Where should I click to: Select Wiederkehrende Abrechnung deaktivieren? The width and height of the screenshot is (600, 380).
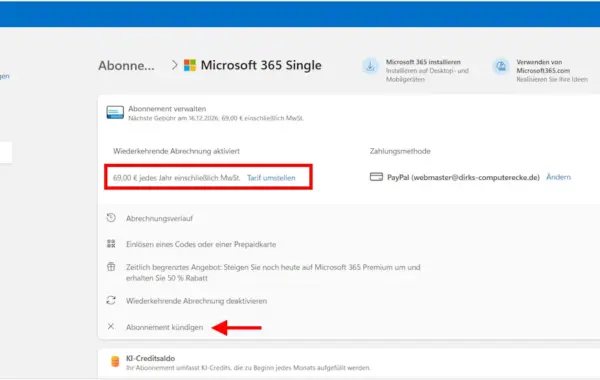point(196,301)
